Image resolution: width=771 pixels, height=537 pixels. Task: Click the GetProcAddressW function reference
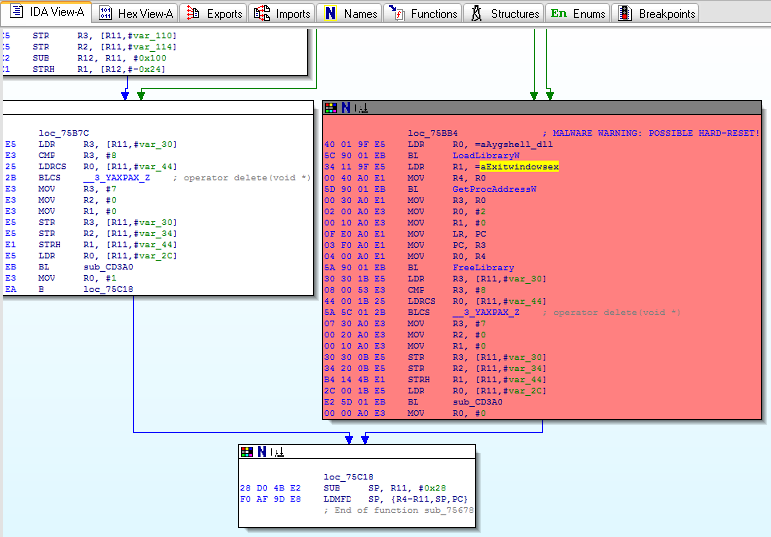[493, 188]
